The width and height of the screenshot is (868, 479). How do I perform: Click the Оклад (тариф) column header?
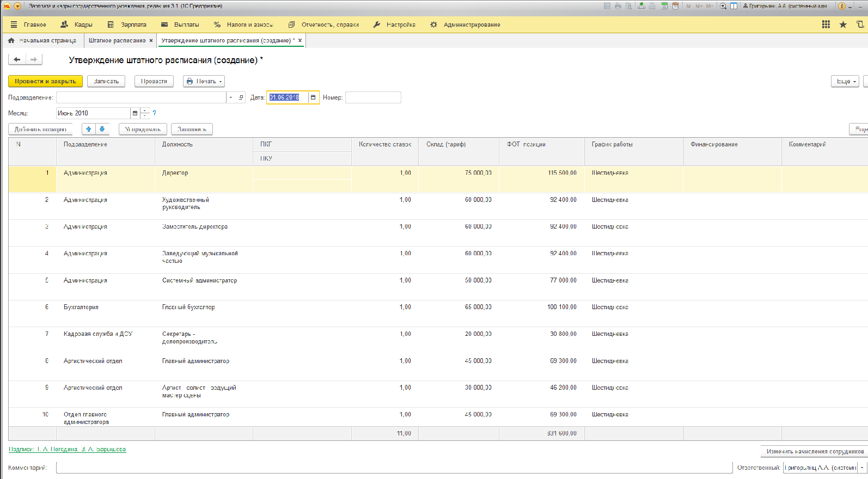pyautogui.click(x=459, y=151)
